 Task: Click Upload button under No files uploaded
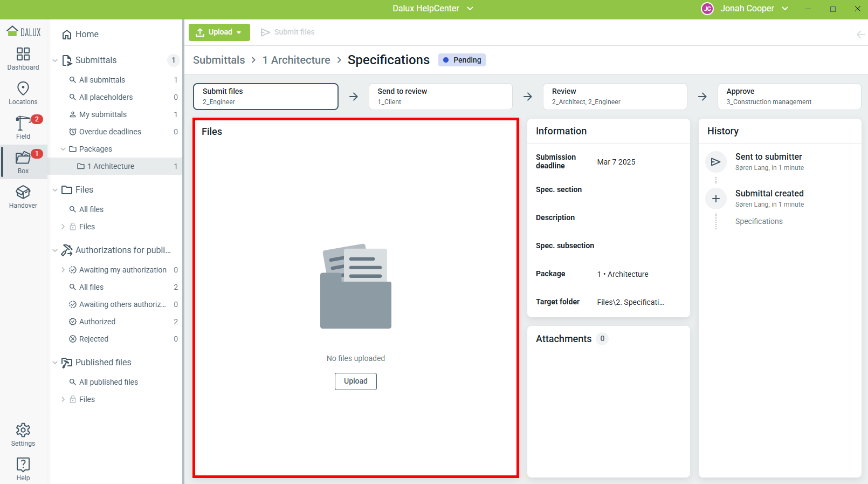[355, 381]
